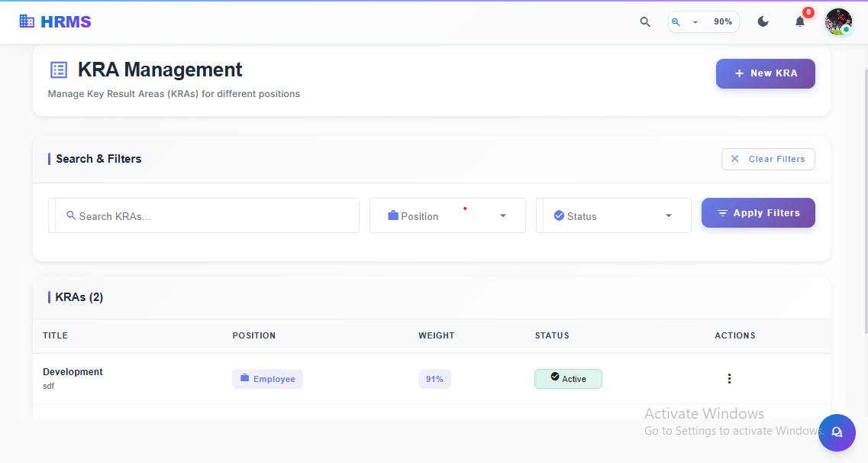Click the STATUS column header
The width and height of the screenshot is (868, 463).
[552, 335]
